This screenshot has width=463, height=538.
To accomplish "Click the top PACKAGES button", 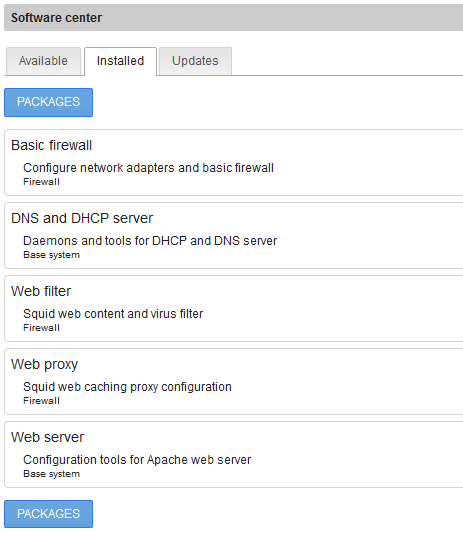I will point(48,102).
